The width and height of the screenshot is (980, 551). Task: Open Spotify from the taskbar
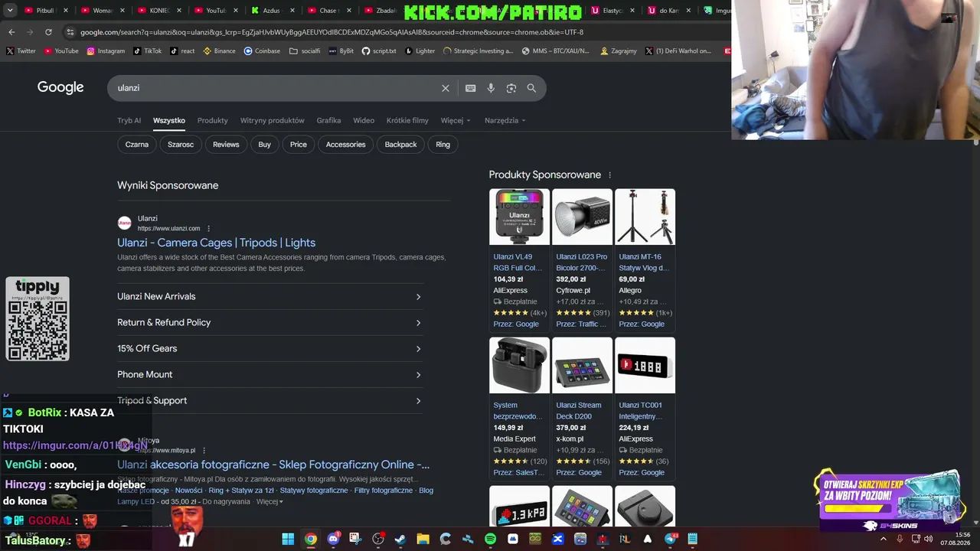(x=490, y=539)
